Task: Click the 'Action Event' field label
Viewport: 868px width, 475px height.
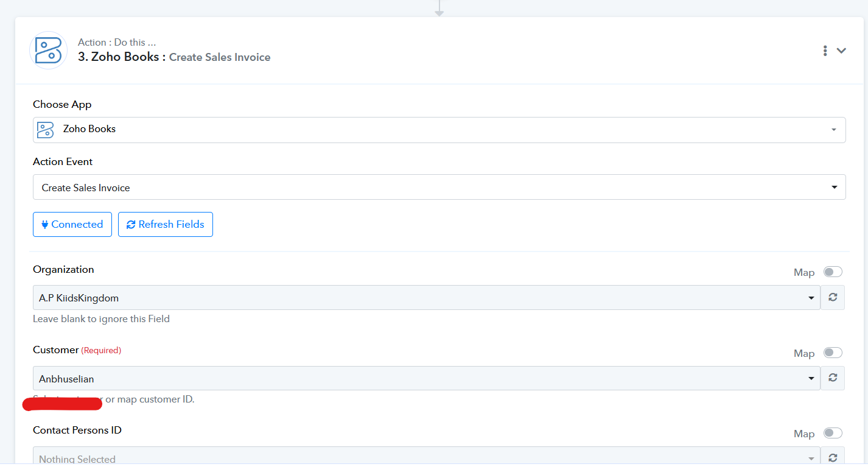Action: [x=63, y=161]
